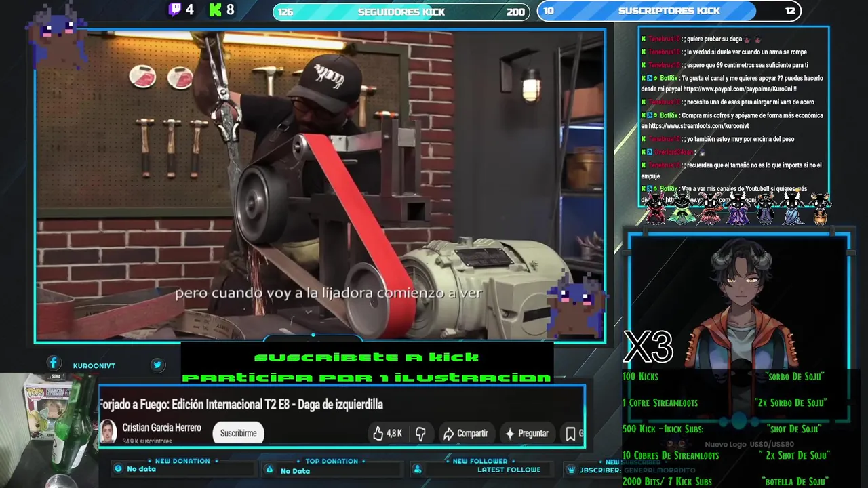Click the person icon under New Follower
This screenshot has height=488, width=868.
pyautogui.click(x=418, y=469)
